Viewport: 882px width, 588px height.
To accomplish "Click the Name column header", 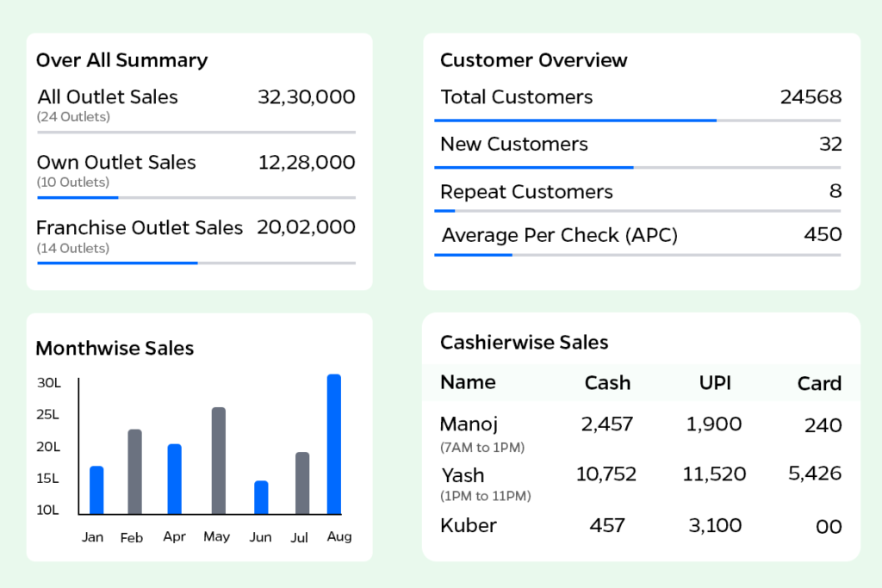I will (x=468, y=382).
